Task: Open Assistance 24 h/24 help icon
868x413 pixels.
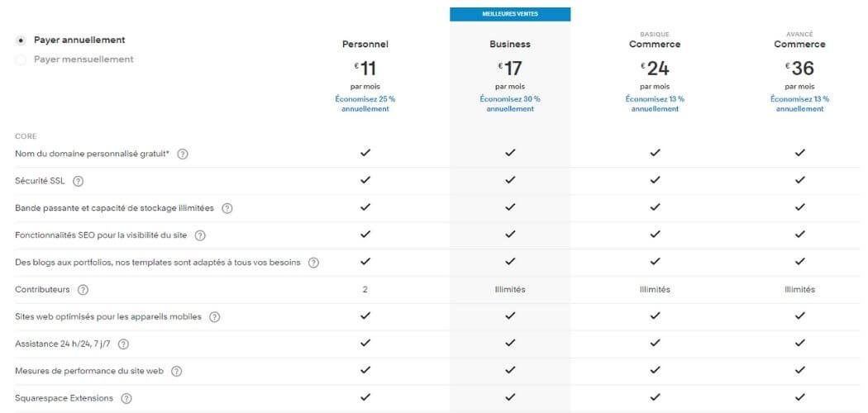Action: (123, 344)
